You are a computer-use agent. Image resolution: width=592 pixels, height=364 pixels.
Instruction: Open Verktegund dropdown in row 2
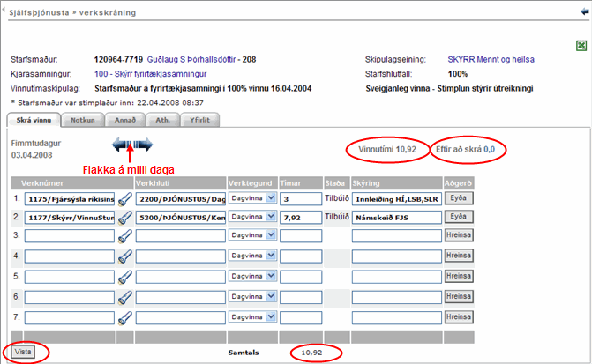tap(252, 217)
